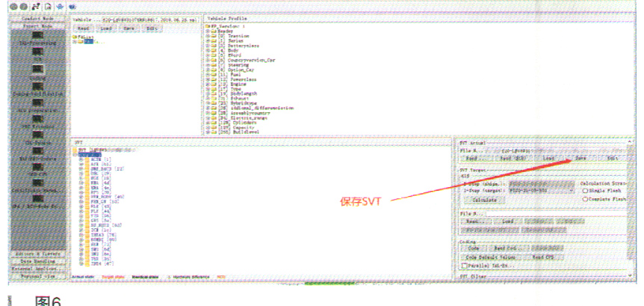Click the document toolbar icon at top
The width and height of the screenshot is (644, 306).
tap(48, 6)
